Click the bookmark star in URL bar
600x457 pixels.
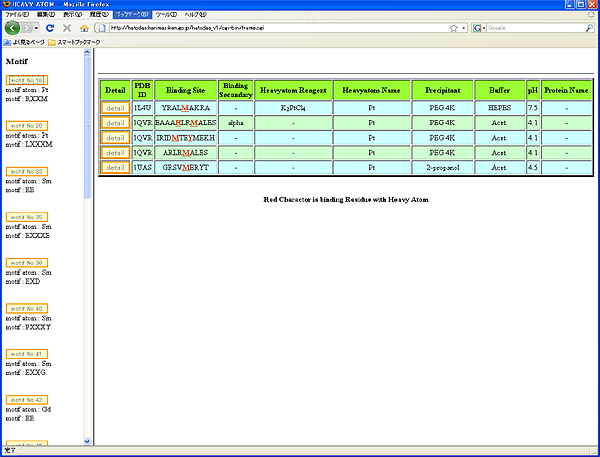(x=453, y=28)
